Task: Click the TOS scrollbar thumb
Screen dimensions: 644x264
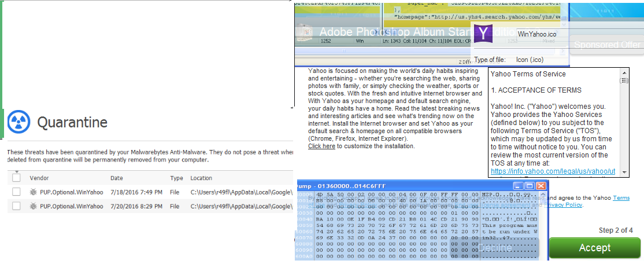Action: pyautogui.click(x=624, y=80)
